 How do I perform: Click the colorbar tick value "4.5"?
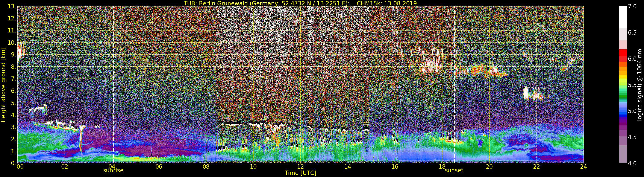point(632,137)
